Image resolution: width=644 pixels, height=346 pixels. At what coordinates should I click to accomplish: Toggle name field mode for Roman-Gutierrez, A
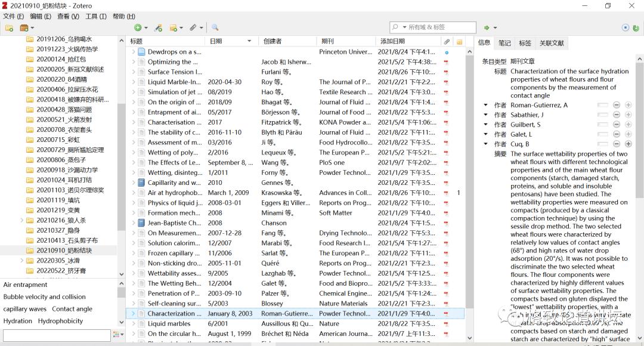(603, 105)
